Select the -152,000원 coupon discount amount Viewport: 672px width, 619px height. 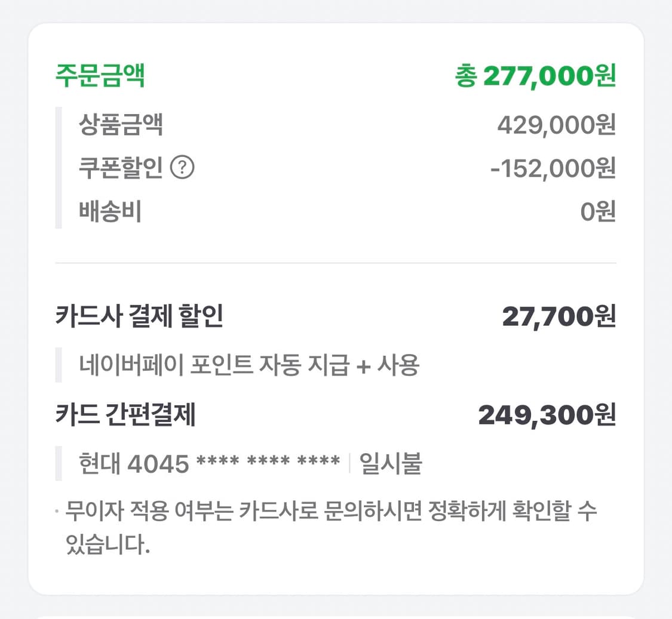[x=553, y=168]
